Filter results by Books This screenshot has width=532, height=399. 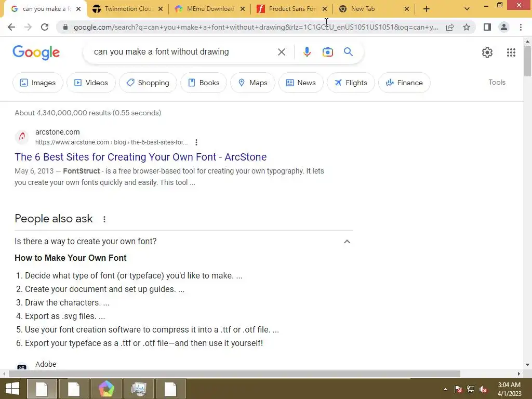204,83
